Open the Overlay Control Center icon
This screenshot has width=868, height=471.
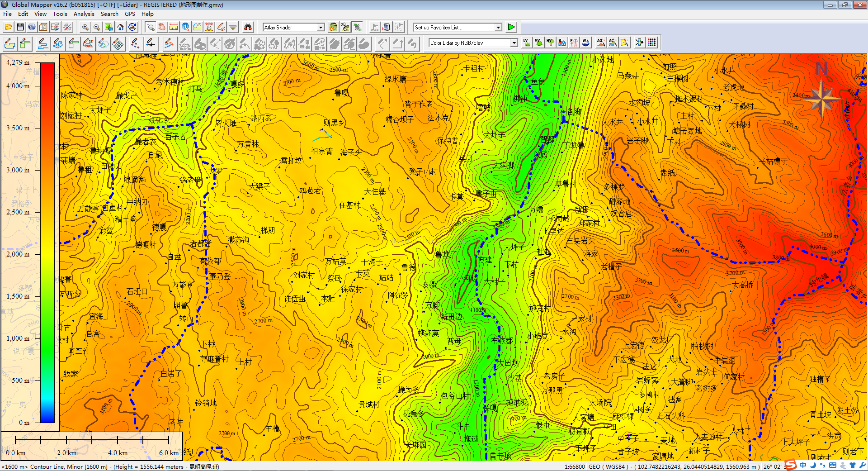coord(55,27)
